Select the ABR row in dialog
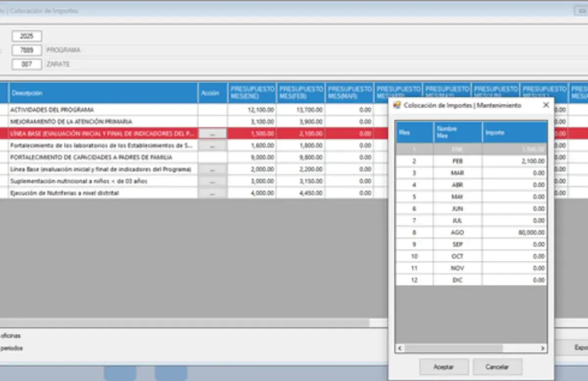 point(471,185)
